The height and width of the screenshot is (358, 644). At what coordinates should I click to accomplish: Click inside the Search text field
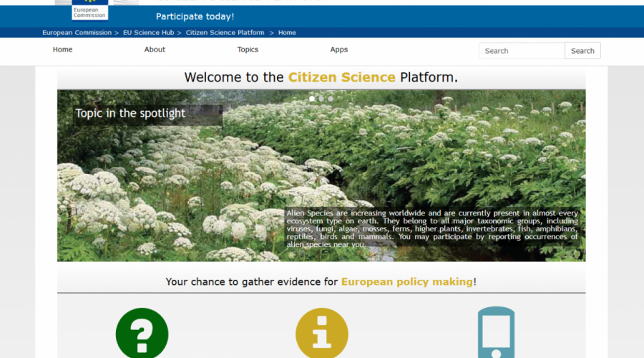[522, 51]
